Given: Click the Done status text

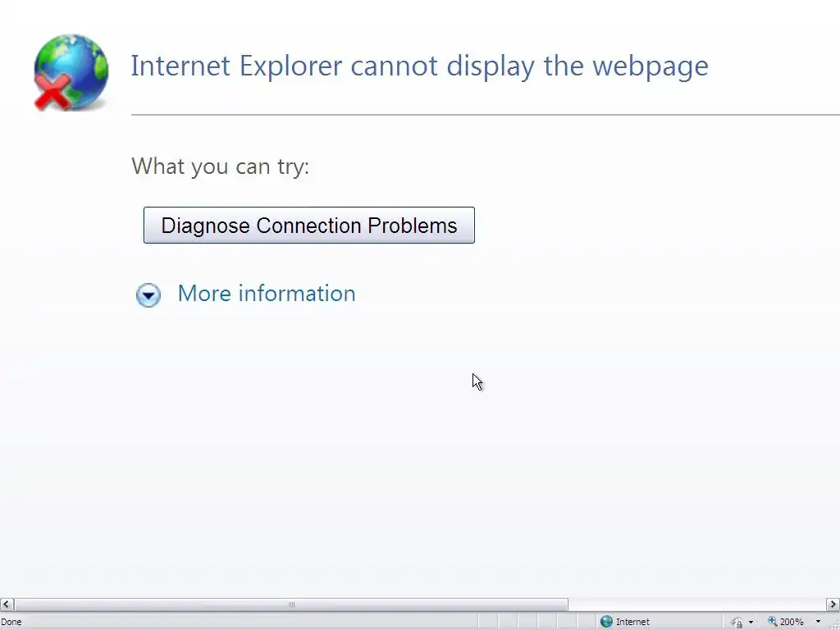Looking at the screenshot, I should click(x=11, y=622).
